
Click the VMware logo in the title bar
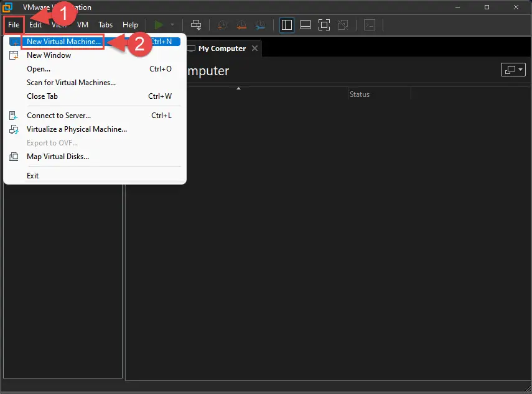tap(7, 7)
